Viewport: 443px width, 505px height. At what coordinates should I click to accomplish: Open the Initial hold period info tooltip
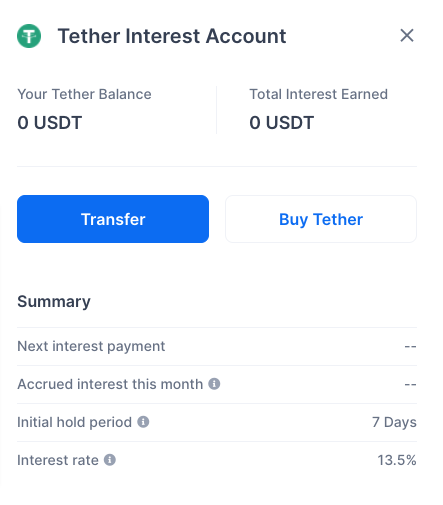[143, 422]
